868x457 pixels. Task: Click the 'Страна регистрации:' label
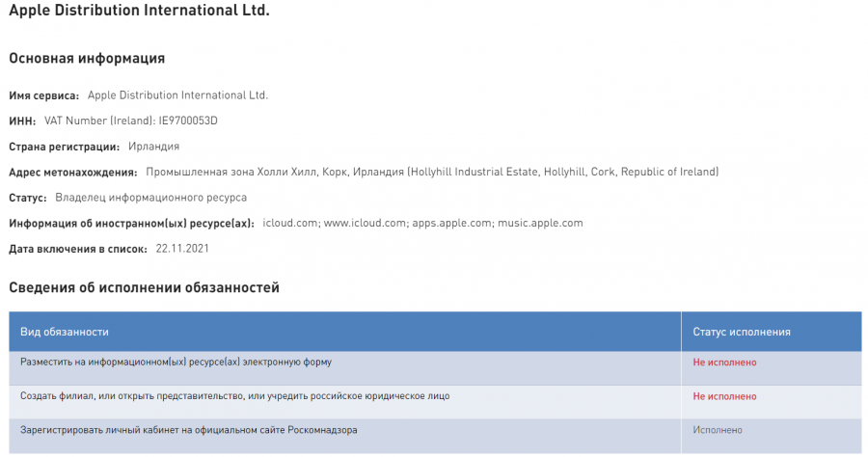(65, 147)
